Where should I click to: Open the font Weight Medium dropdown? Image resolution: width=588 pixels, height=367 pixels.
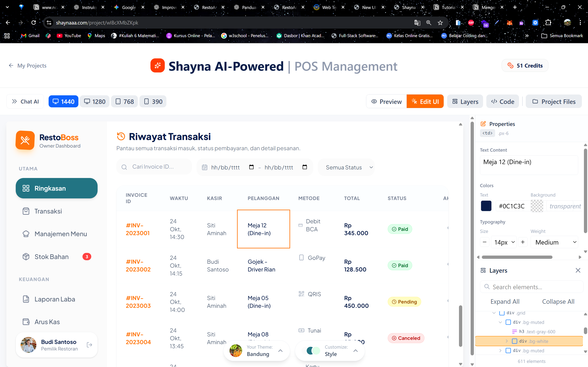tap(555, 242)
